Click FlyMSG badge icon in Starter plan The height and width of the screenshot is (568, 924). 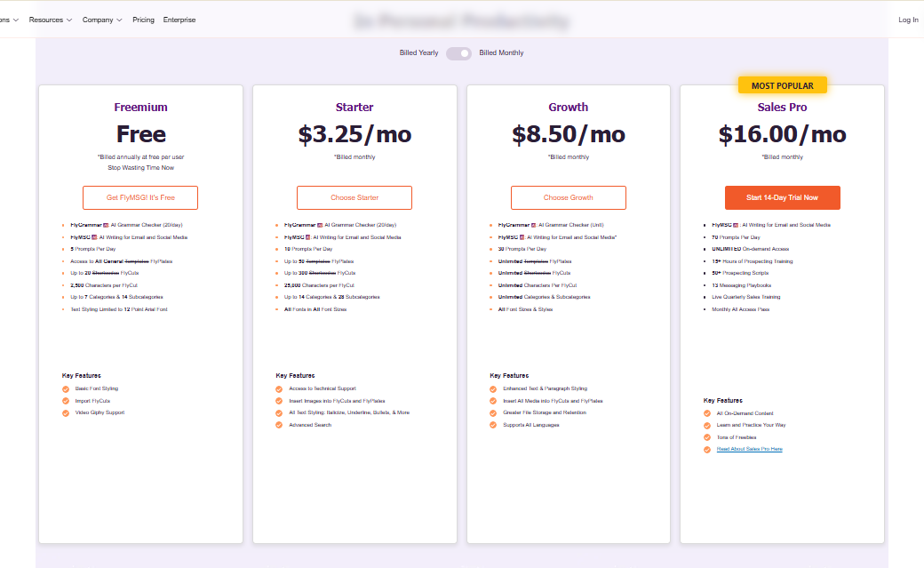(307, 237)
